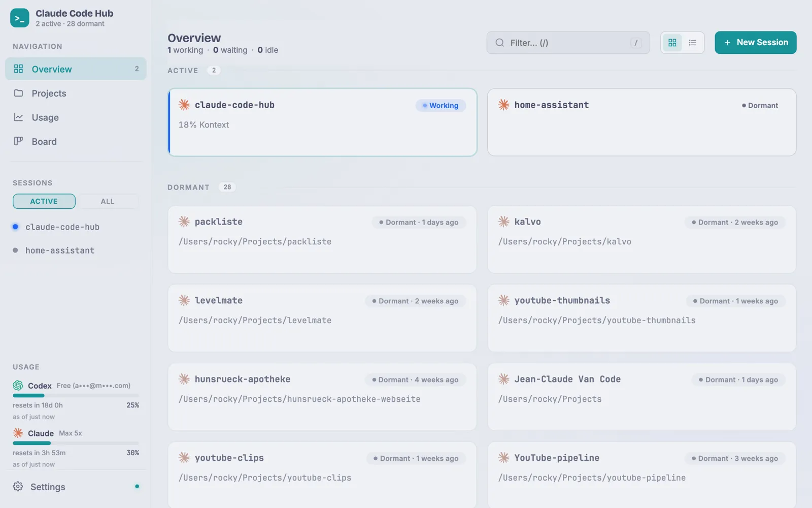
Task: Click the Working status badge on claude-code-hub
Action: pyautogui.click(x=441, y=105)
